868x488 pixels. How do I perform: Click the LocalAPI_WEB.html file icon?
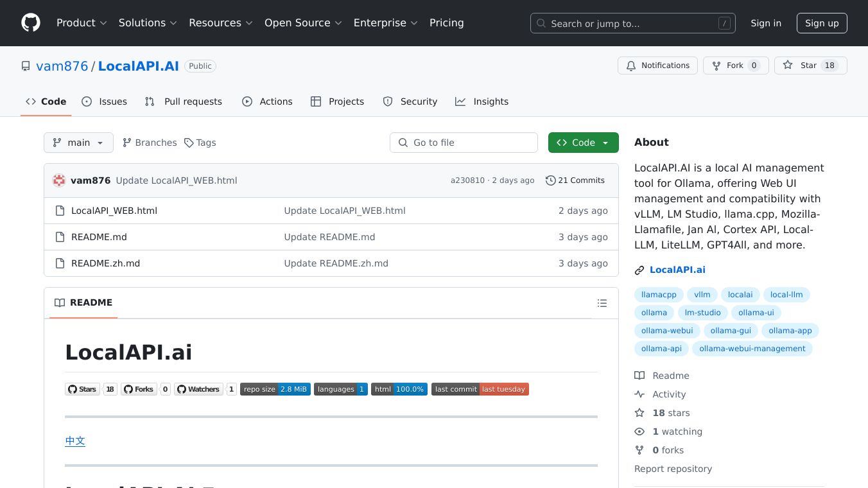click(60, 211)
